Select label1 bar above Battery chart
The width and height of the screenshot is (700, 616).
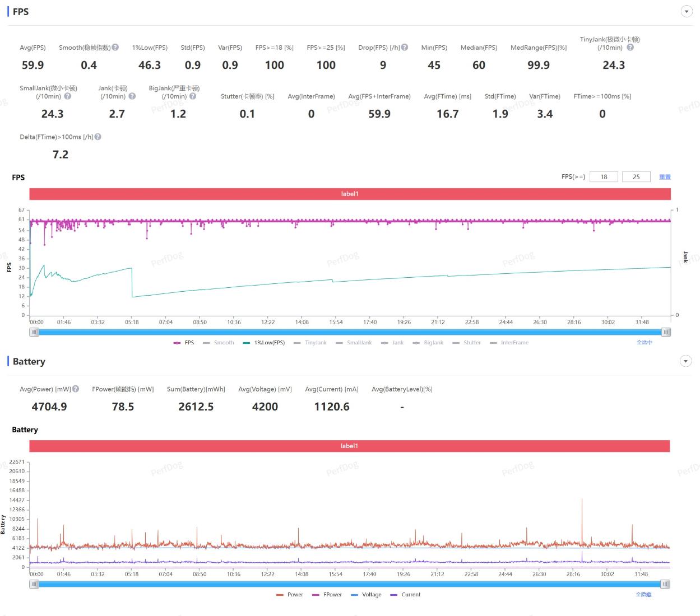pos(349,446)
